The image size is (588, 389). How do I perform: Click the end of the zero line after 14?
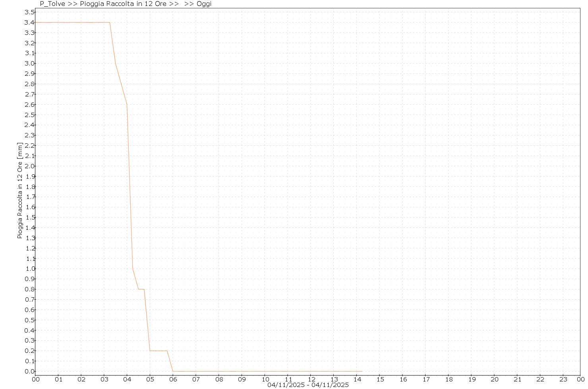coord(362,372)
